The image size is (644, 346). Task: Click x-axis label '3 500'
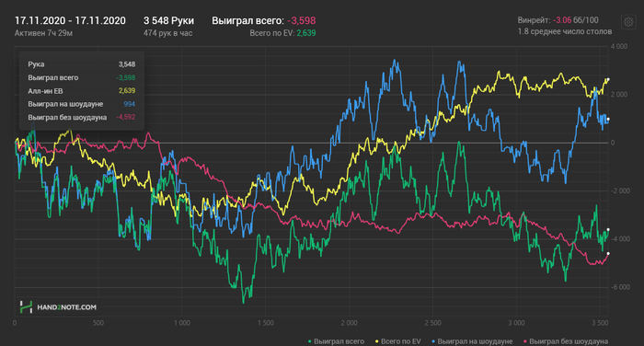pyautogui.click(x=600, y=323)
